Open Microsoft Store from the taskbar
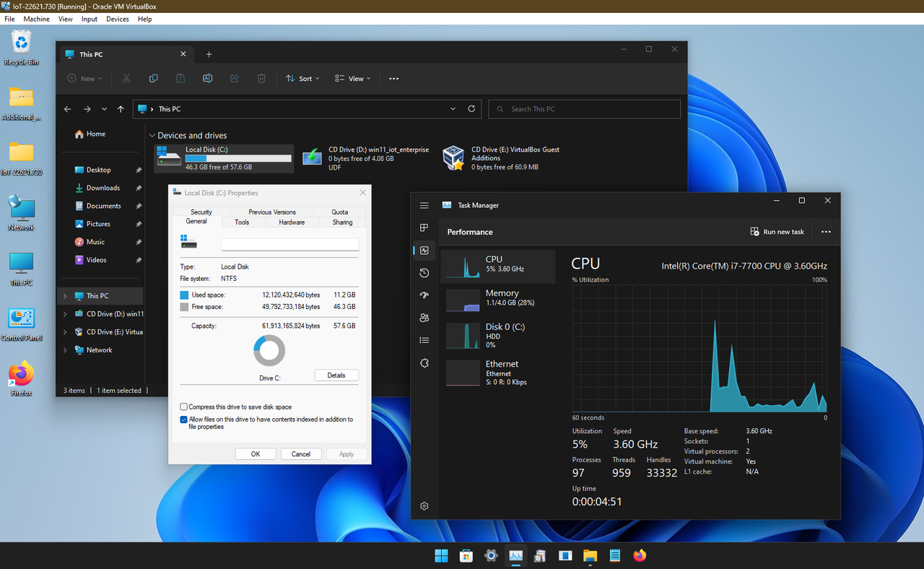This screenshot has width=924, height=569. pos(466,555)
